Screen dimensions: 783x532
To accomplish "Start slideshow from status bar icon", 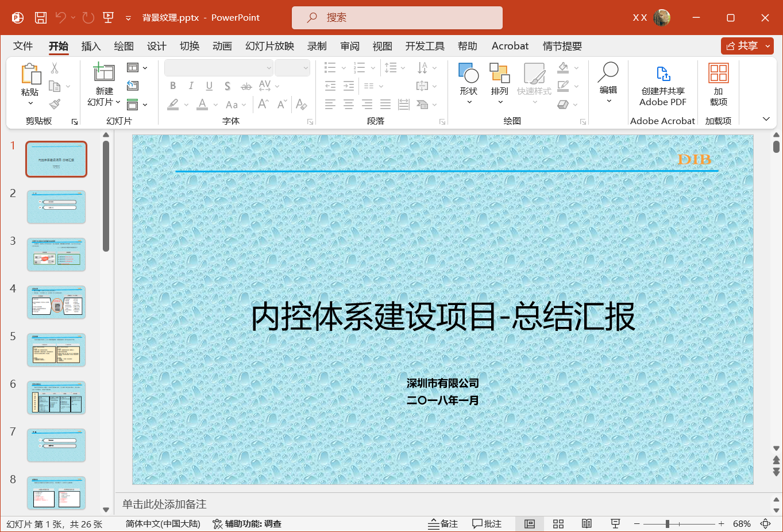I will 615,523.
